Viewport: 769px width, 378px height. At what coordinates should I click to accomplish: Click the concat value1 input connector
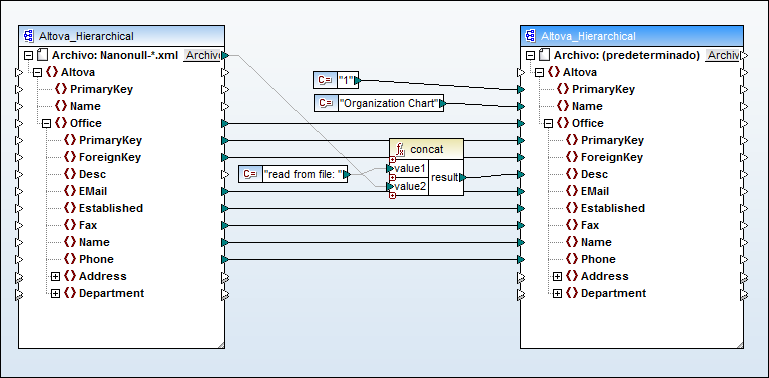click(x=390, y=169)
